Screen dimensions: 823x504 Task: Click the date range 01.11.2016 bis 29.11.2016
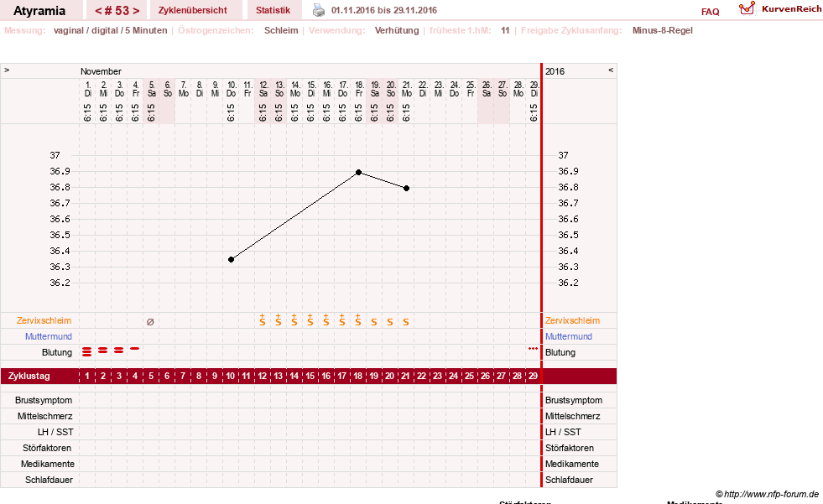(x=383, y=10)
